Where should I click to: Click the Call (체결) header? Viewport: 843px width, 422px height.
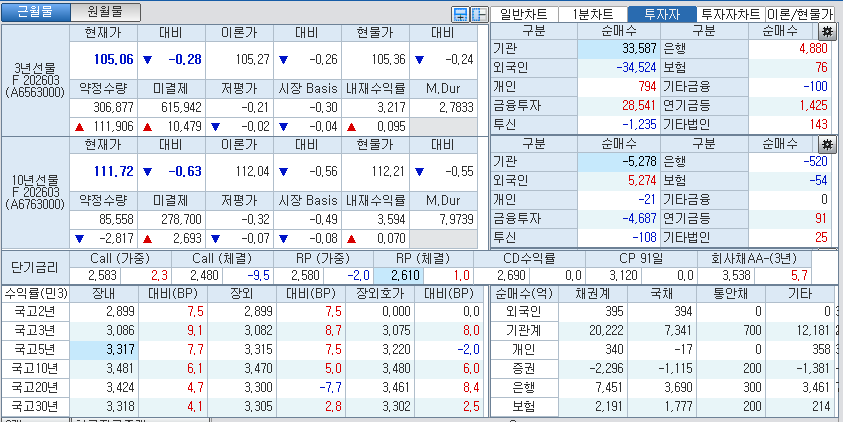pyautogui.click(x=222, y=259)
